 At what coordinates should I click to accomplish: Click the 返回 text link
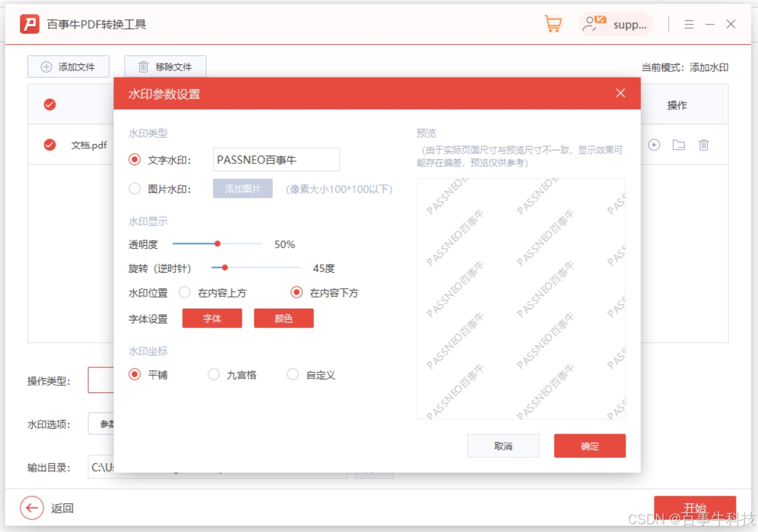tap(62, 508)
